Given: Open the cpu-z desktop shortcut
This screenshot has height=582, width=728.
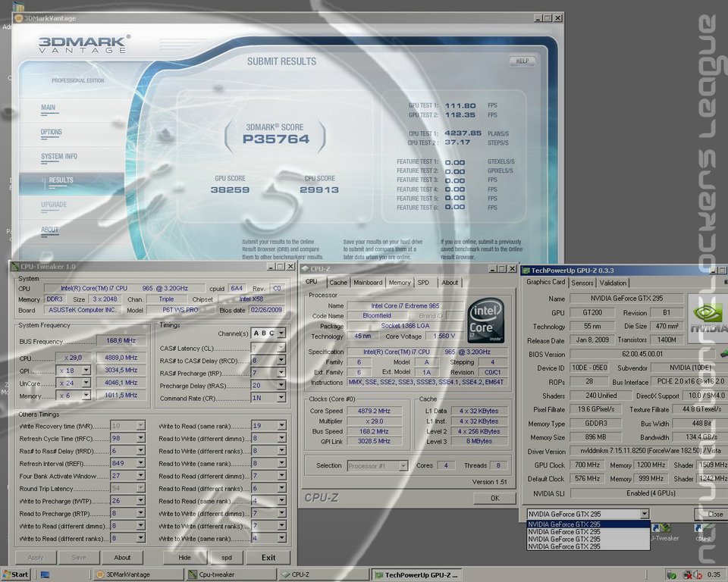Looking at the screenshot, I should click(703, 533).
